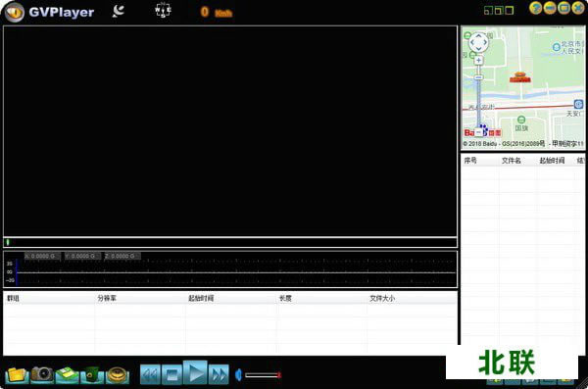Sort file list by 序号 column

tap(470, 161)
